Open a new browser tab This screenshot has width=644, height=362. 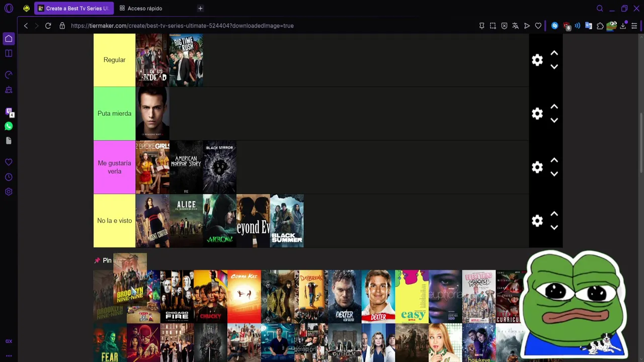pyautogui.click(x=200, y=9)
